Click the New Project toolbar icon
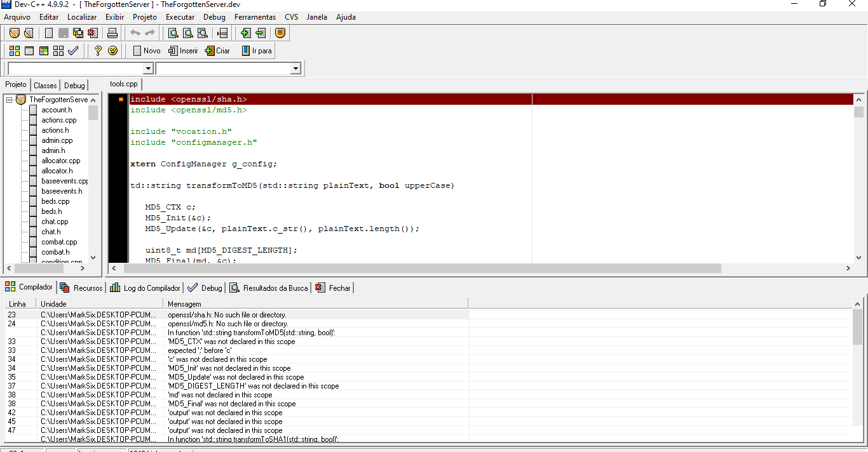This screenshot has height=452, width=868. tap(14, 33)
